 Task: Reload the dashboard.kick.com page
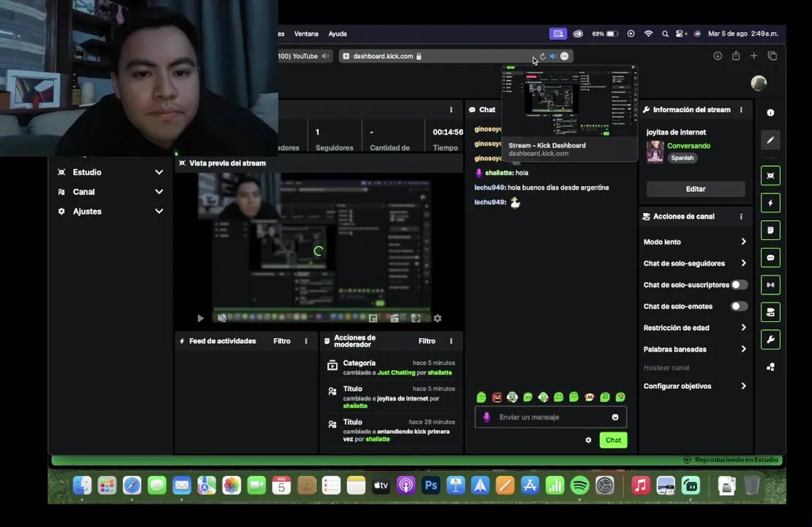(x=543, y=56)
